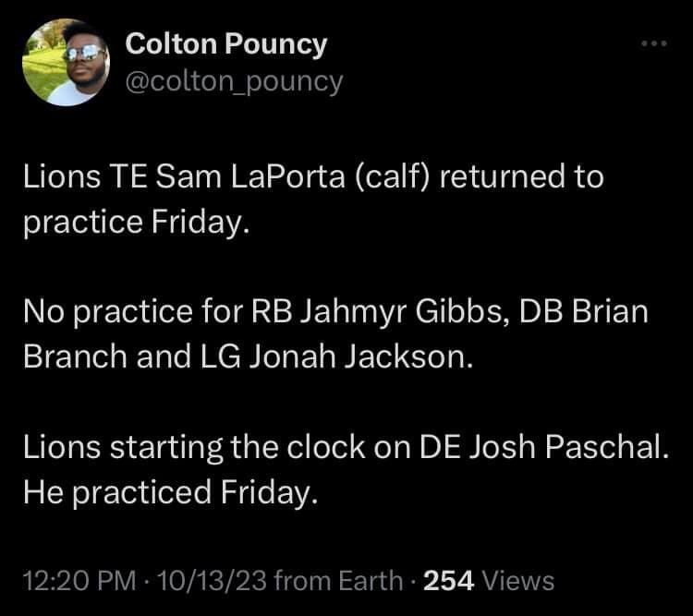
Task: Click the 12:20 PM timestamp
Action: pyautogui.click(x=79, y=580)
